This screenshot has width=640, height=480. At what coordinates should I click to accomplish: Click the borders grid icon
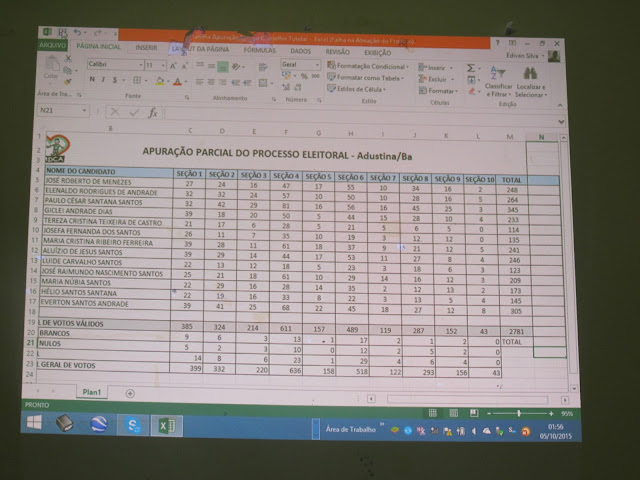click(x=137, y=80)
